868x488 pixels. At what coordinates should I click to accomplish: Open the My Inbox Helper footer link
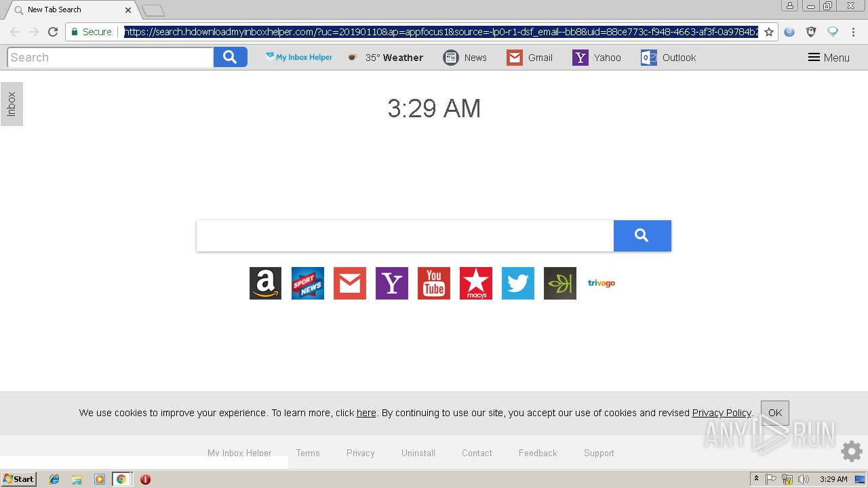pyautogui.click(x=239, y=453)
